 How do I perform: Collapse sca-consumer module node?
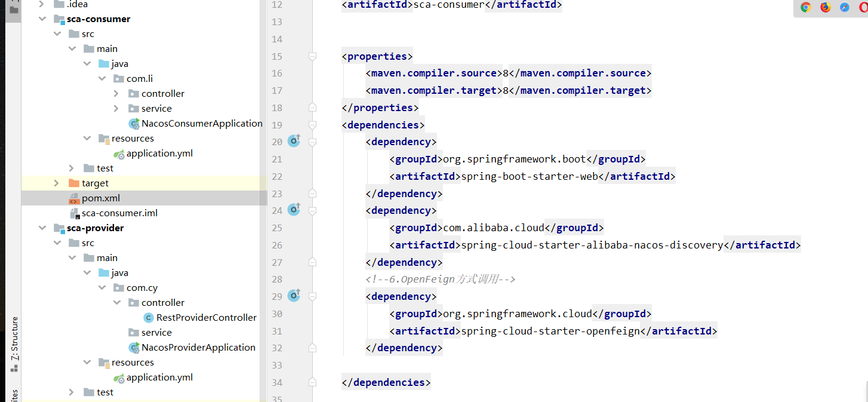(x=42, y=19)
